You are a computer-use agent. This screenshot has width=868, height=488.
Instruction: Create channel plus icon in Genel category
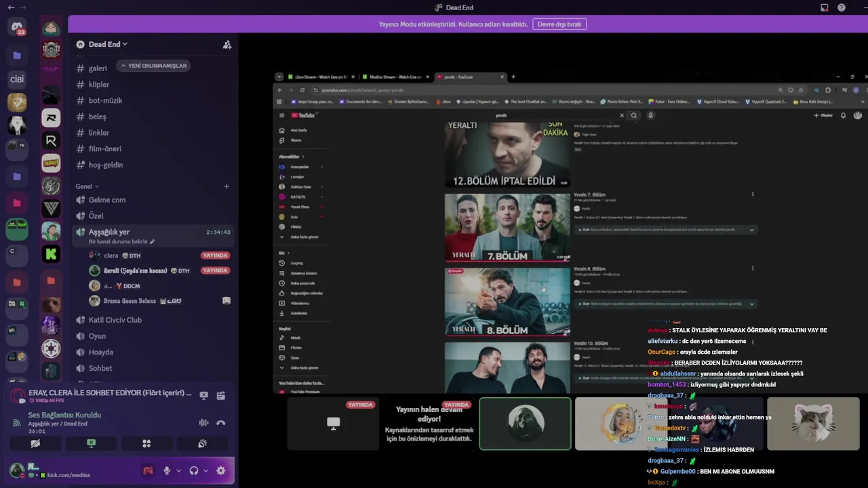[x=226, y=186]
